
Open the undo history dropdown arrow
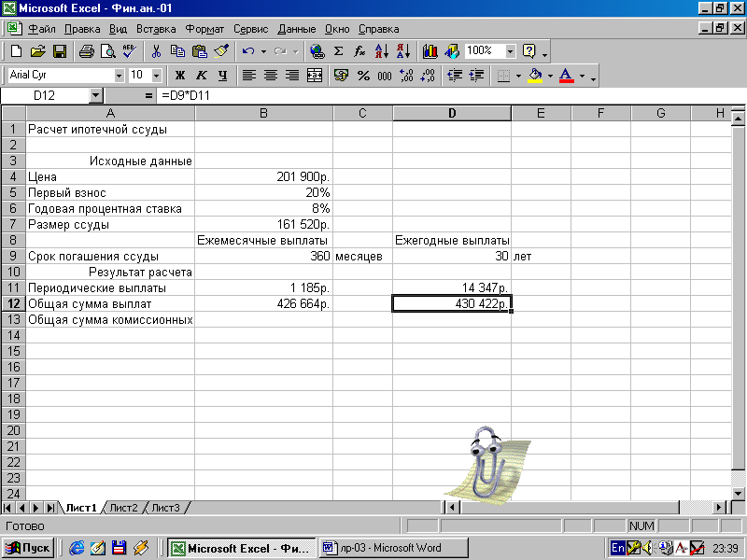pyautogui.click(x=263, y=51)
